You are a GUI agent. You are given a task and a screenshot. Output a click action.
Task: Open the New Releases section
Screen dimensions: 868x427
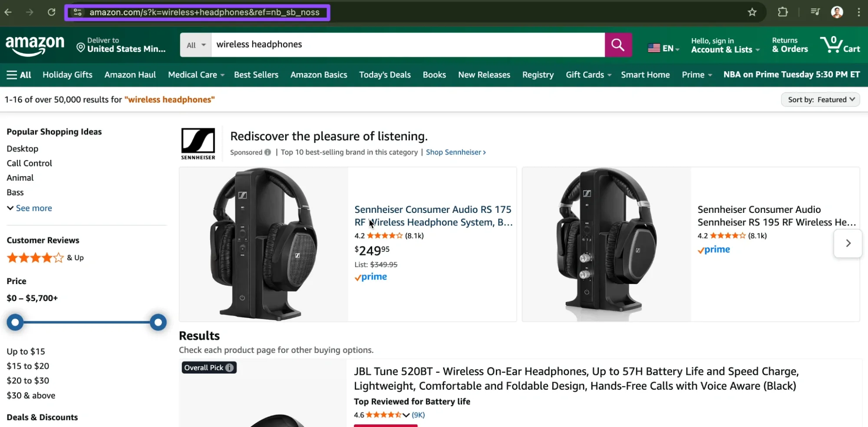click(x=484, y=74)
